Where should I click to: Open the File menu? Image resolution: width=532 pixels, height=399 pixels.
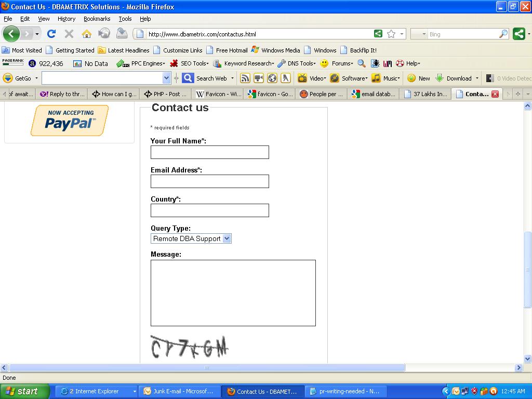click(8, 19)
